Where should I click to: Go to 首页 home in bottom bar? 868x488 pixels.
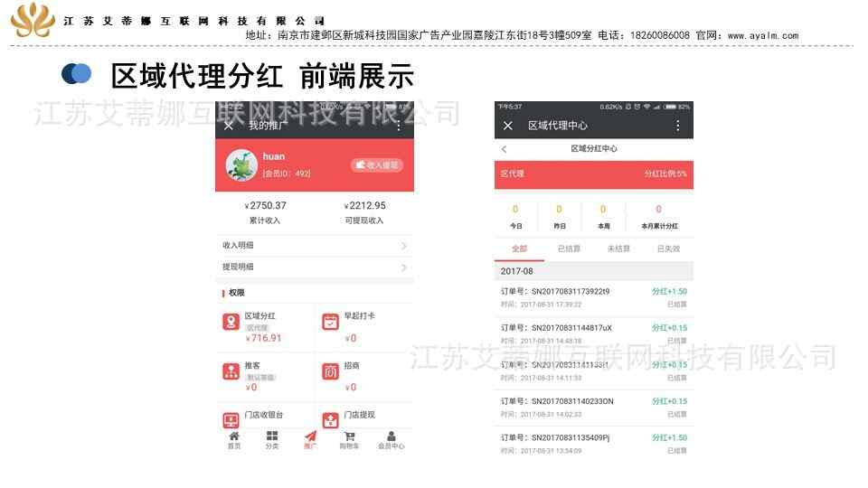[234, 440]
